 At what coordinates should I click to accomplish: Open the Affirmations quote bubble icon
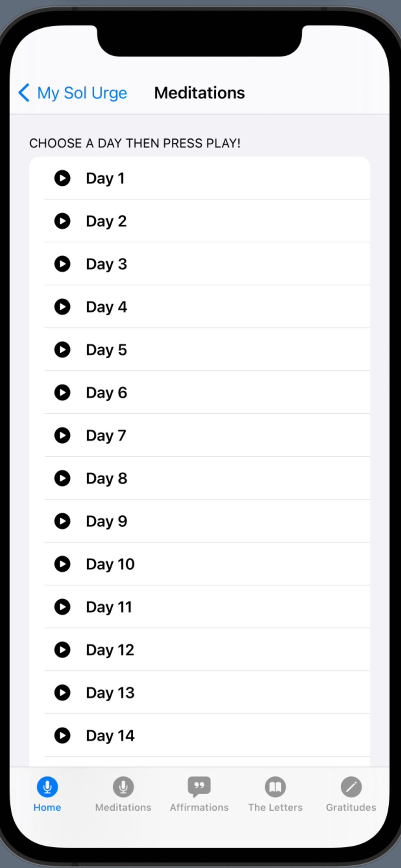[x=199, y=787]
